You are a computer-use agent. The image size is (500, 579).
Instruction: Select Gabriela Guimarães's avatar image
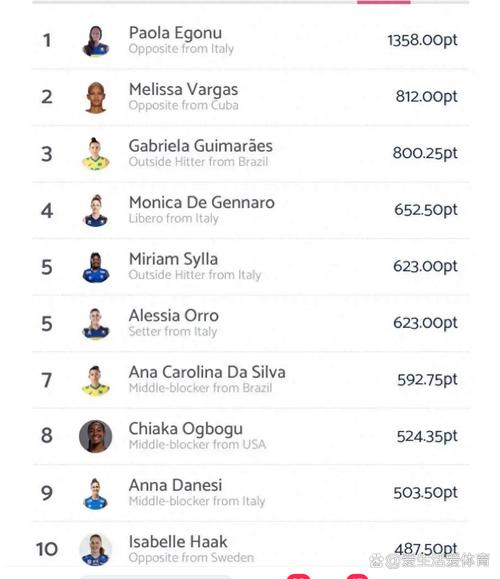[96, 154]
